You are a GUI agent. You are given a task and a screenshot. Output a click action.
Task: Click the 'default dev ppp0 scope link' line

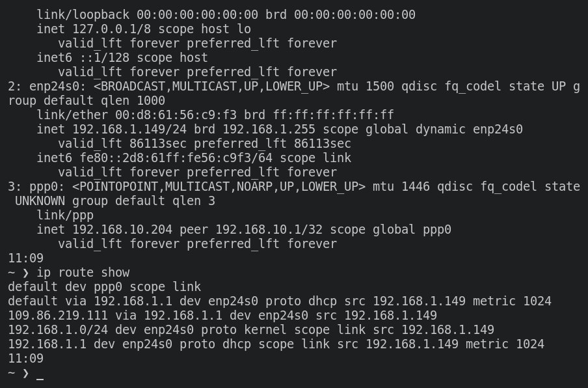[104, 286]
